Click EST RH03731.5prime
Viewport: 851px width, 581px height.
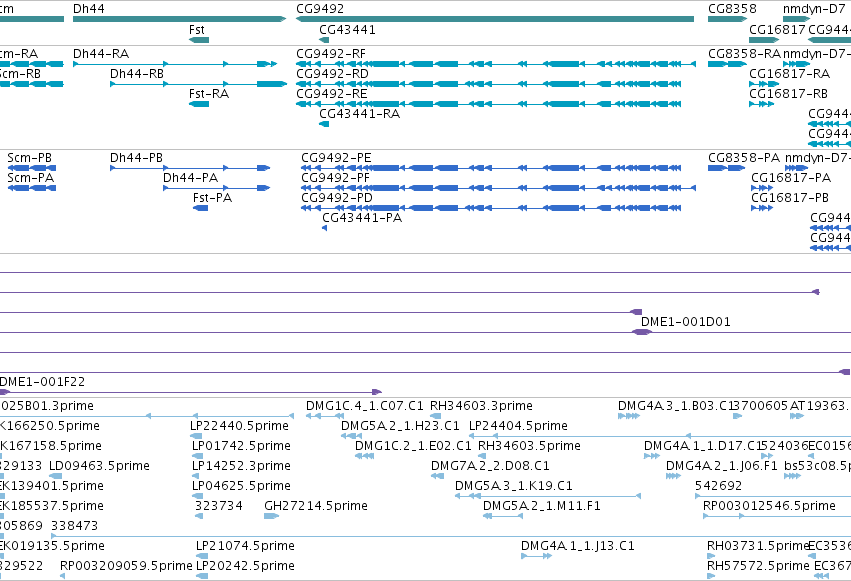711,556
